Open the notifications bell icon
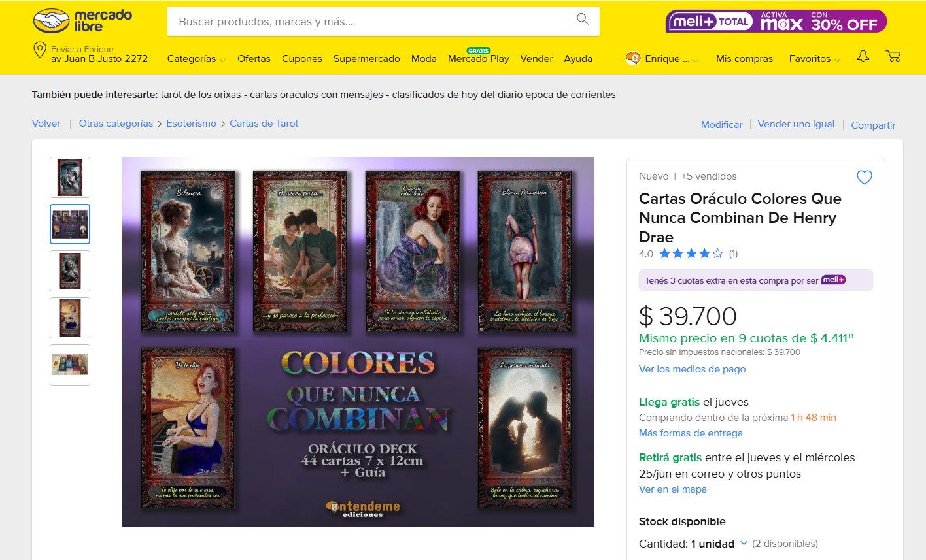 (x=863, y=57)
